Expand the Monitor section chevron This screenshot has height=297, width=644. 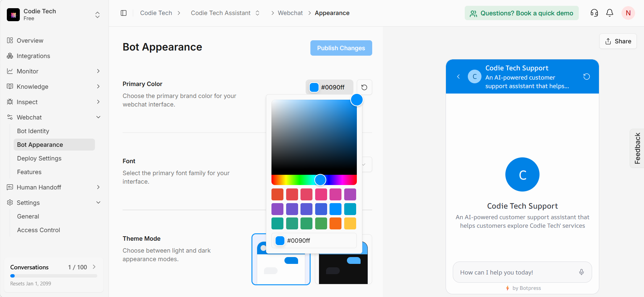pyautogui.click(x=98, y=71)
